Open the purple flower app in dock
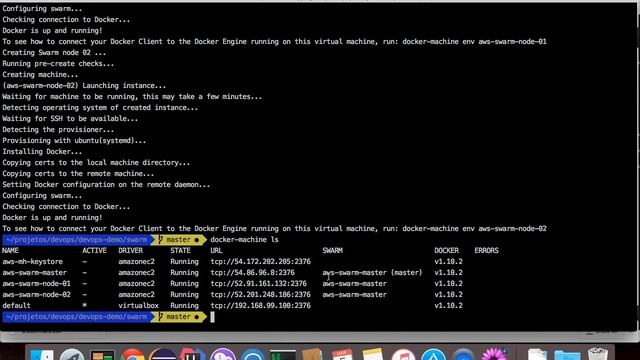 494,354
